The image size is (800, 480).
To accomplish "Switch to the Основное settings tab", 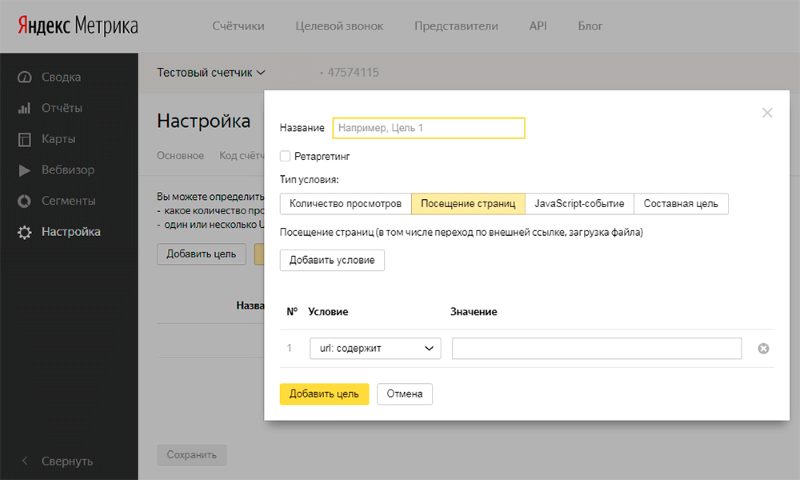I will pyautogui.click(x=180, y=156).
